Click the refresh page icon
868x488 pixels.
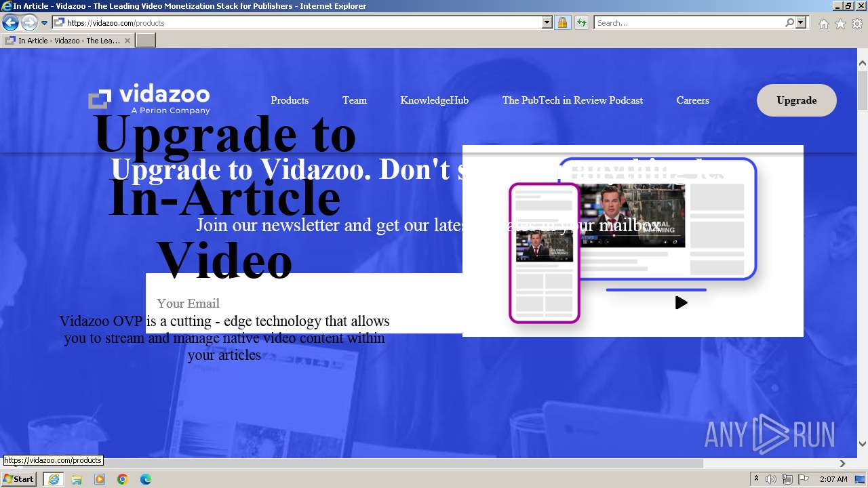tap(582, 23)
